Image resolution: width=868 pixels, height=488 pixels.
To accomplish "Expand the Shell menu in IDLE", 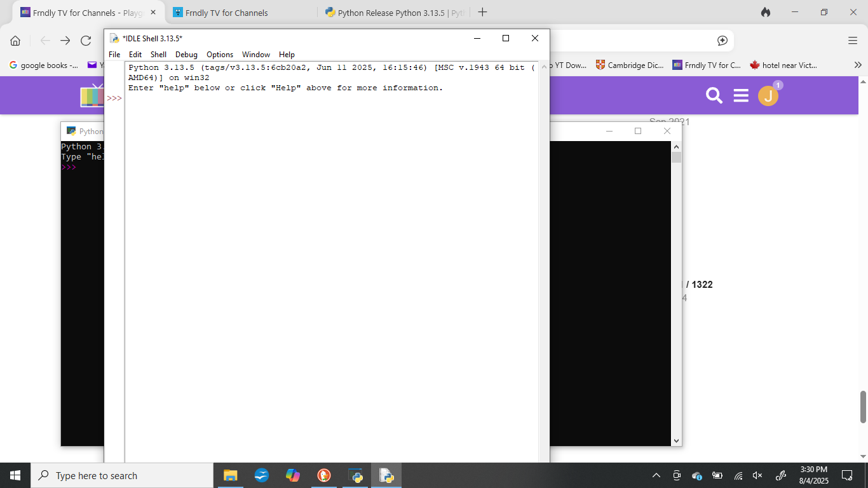I will coord(158,55).
